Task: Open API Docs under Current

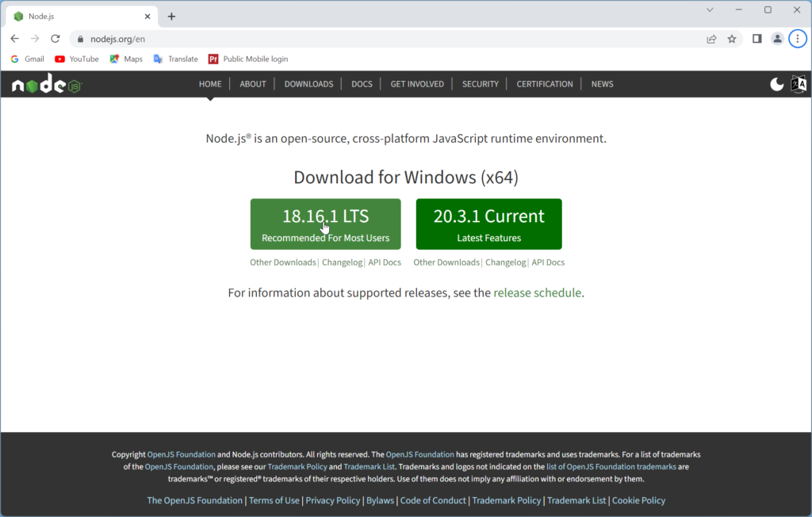Action: click(x=548, y=262)
